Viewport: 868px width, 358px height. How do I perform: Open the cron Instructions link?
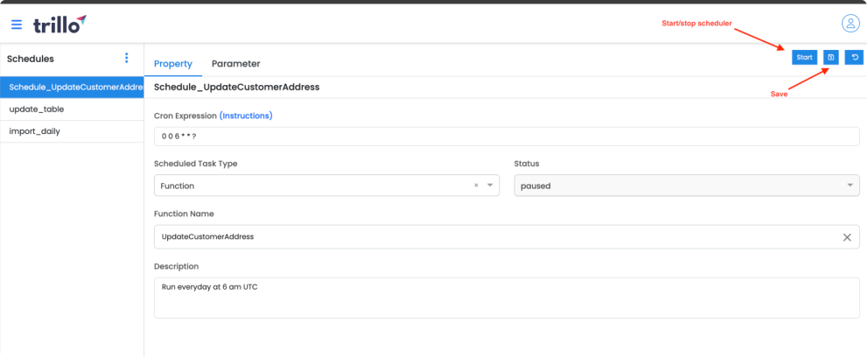[246, 116]
